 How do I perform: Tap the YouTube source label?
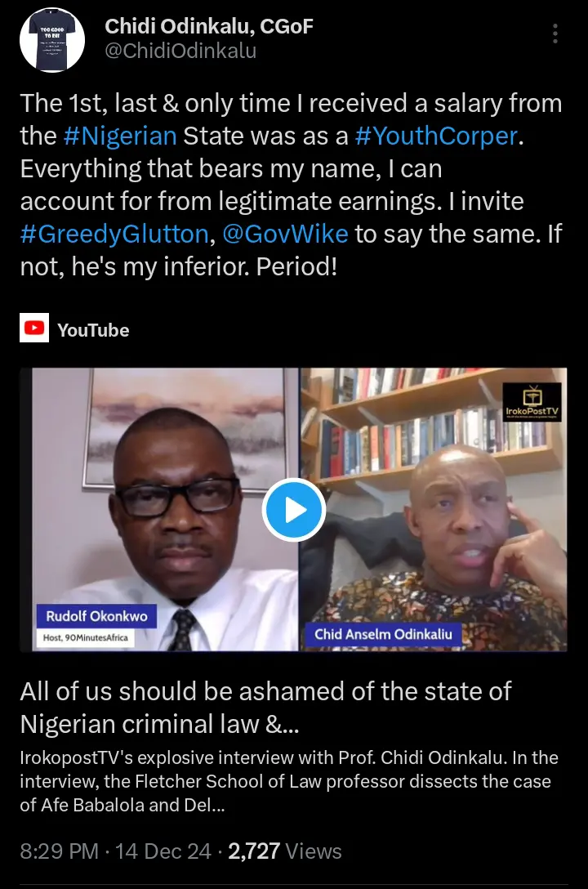(x=93, y=330)
